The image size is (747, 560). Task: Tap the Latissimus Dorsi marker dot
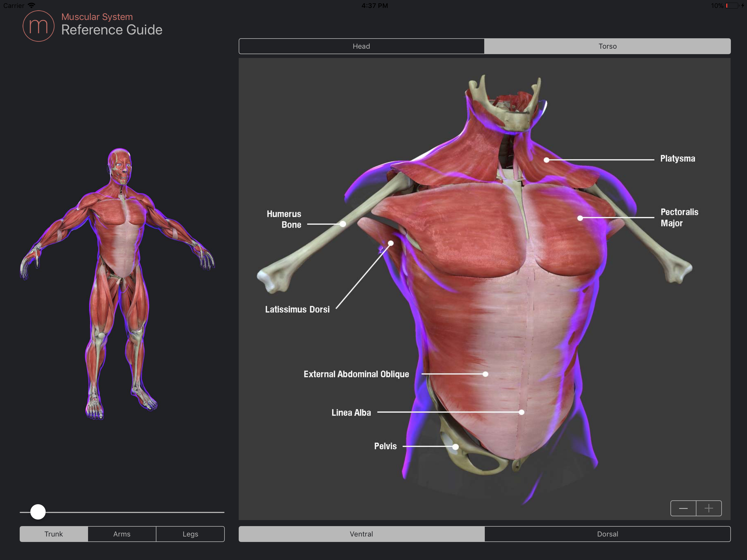click(391, 243)
